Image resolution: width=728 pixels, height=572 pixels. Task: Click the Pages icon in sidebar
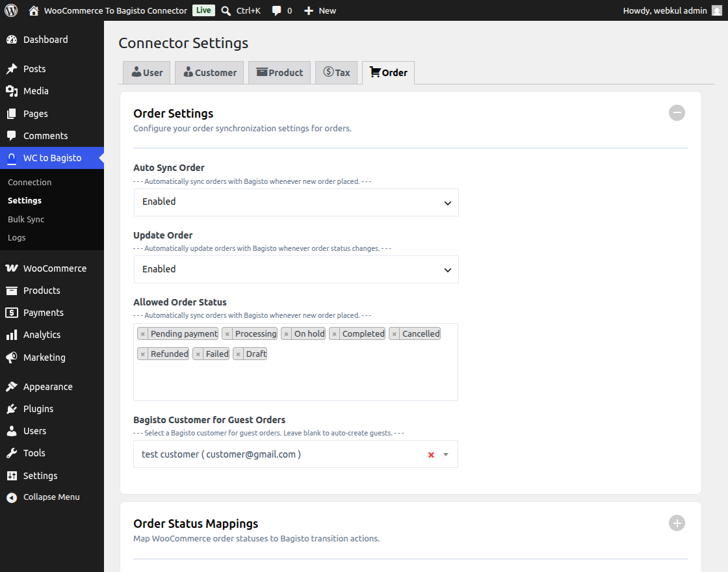click(12, 114)
